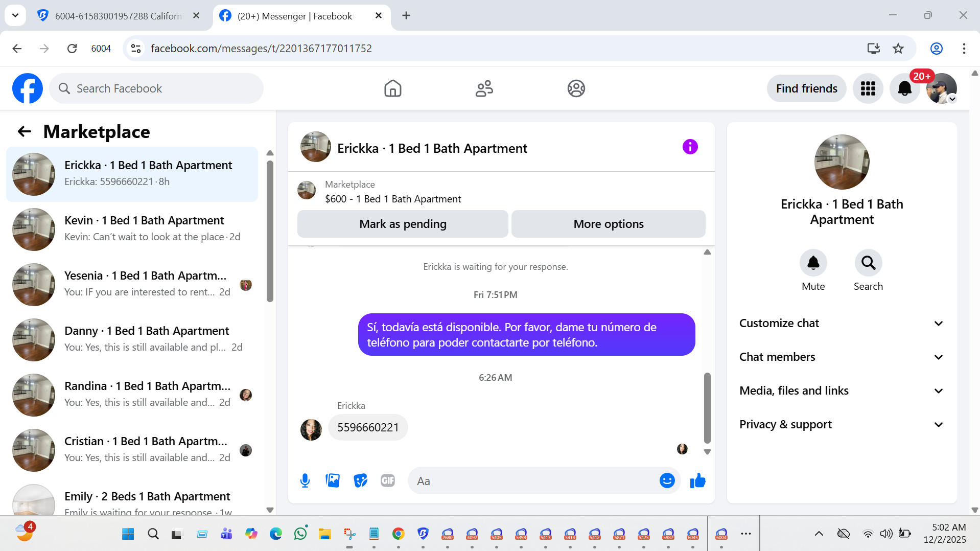980x551 pixels.
Task: Click the install app icon in address bar
Action: tap(873, 49)
